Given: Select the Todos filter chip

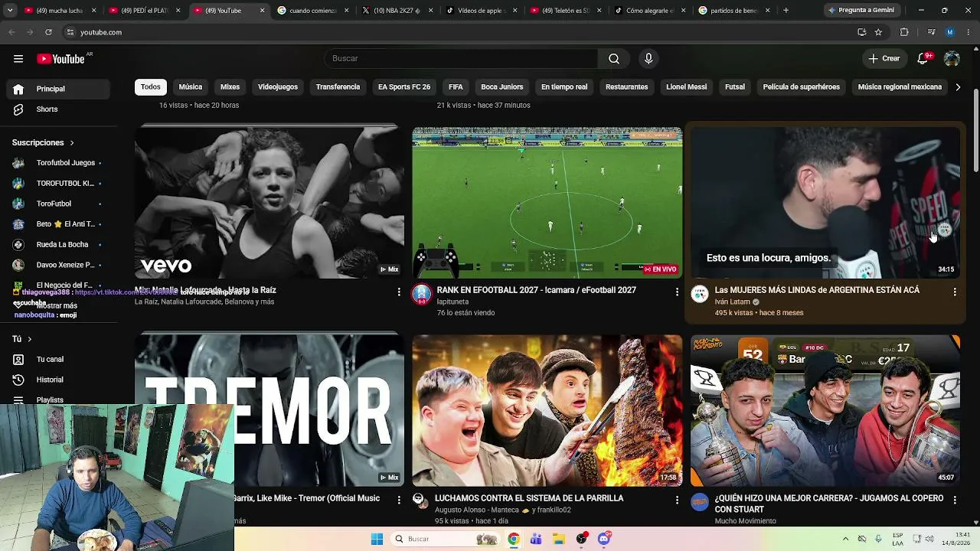Looking at the screenshot, I should pyautogui.click(x=151, y=87).
